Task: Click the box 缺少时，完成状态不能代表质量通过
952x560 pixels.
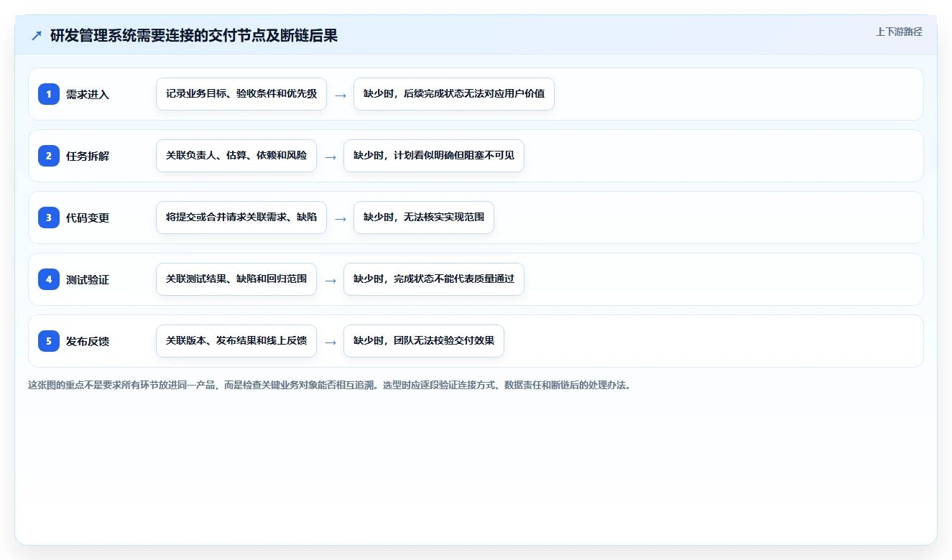Action: pyautogui.click(x=434, y=279)
